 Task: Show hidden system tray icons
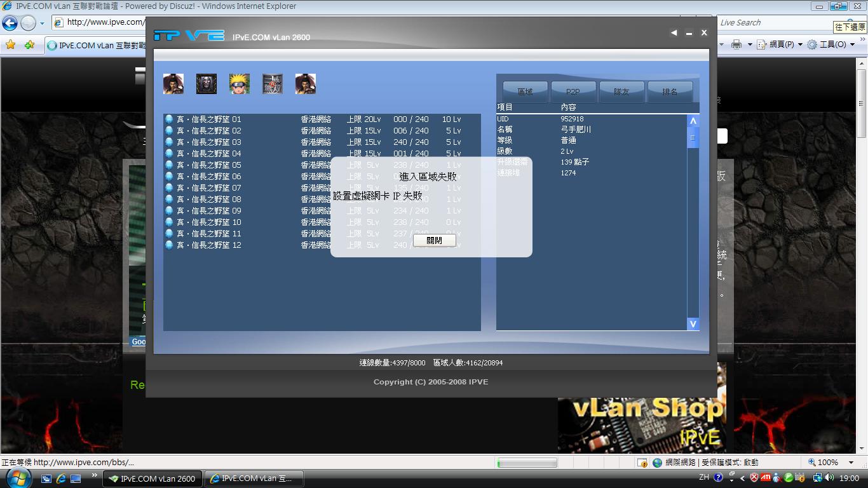[x=743, y=478]
